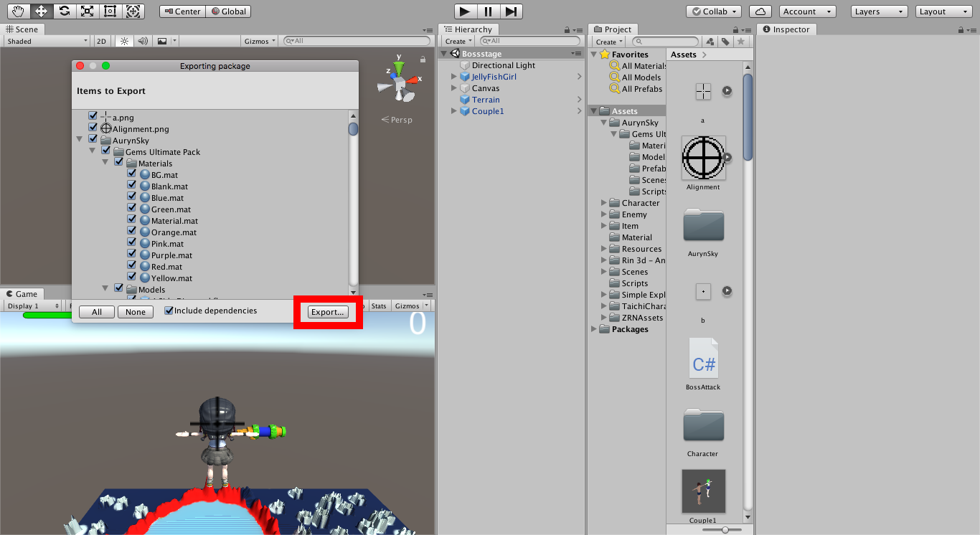Select the Project tab
The image size is (980, 535).
click(612, 29)
